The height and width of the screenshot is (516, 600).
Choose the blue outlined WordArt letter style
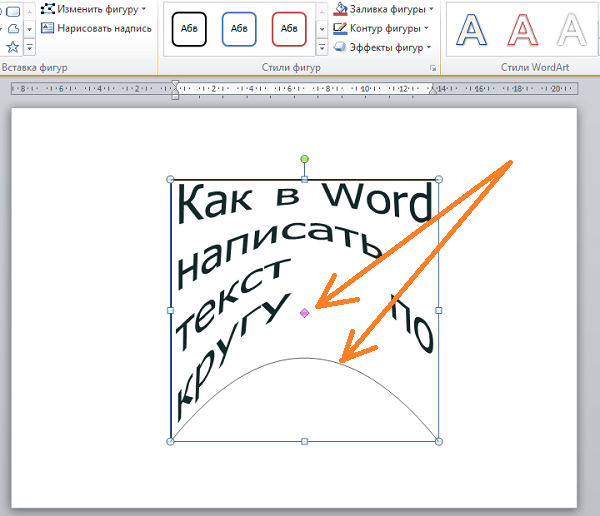[473, 31]
